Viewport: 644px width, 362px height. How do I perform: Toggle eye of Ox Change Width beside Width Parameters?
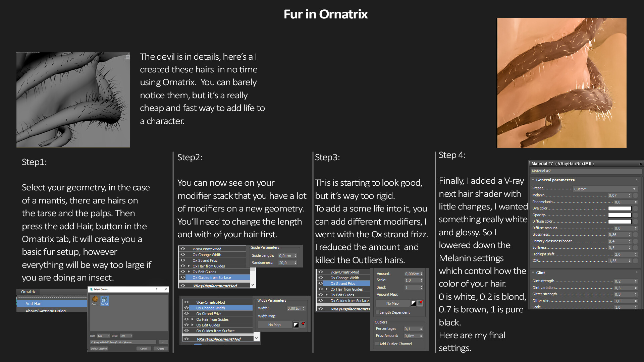coord(186,308)
